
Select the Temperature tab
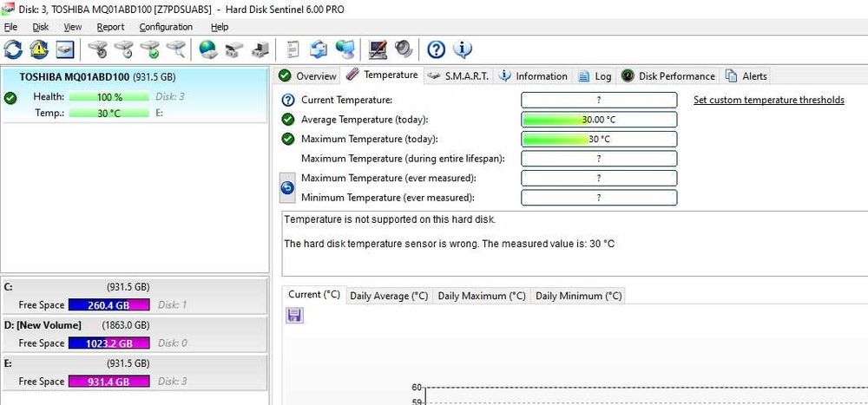tap(383, 75)
